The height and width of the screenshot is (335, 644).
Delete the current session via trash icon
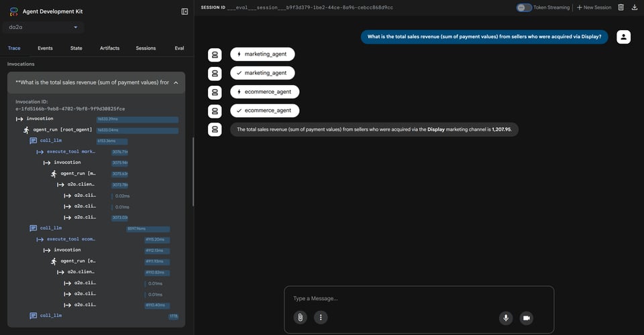pyautogui.click(x=621, y=7)
